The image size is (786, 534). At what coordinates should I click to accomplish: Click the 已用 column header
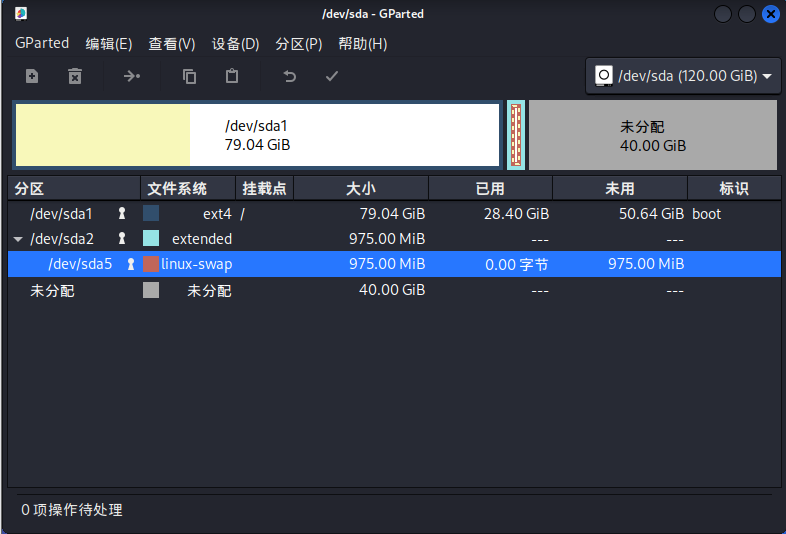[490, 189]
